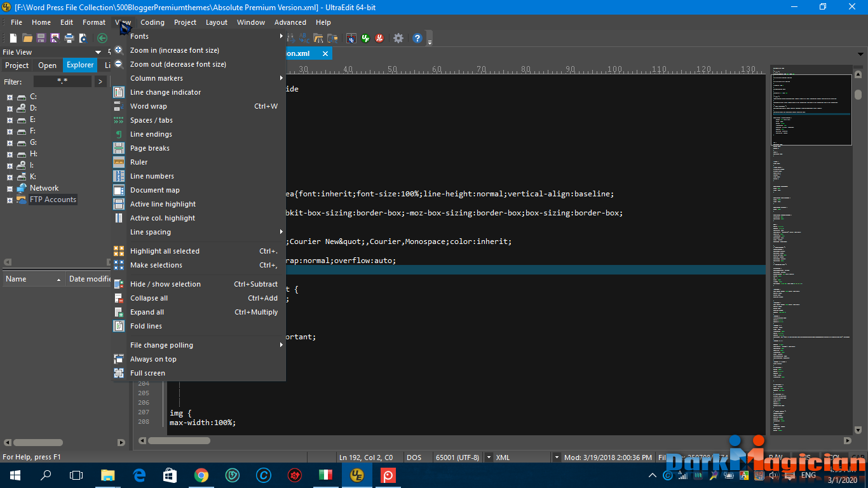Click the File View horizontal scrollbar thumb
868x488 pixels.
point(37,442)
